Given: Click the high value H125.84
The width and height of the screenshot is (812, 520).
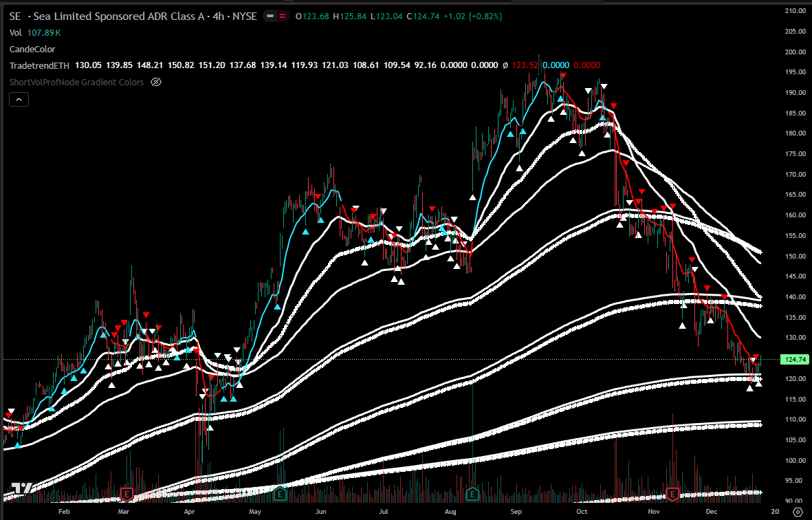Looking at the screenshot, I should click(349, 16).
